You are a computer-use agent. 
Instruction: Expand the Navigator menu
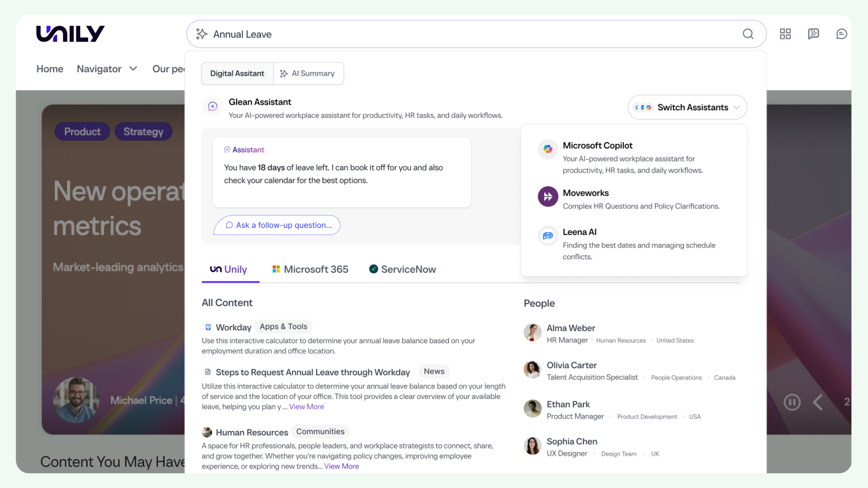pos(107,69)
